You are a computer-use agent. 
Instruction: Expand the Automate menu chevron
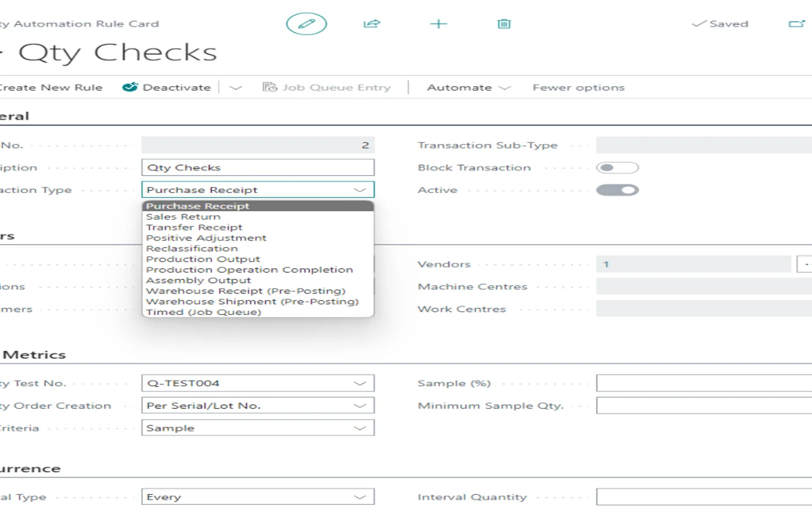[x=504, y=88]
